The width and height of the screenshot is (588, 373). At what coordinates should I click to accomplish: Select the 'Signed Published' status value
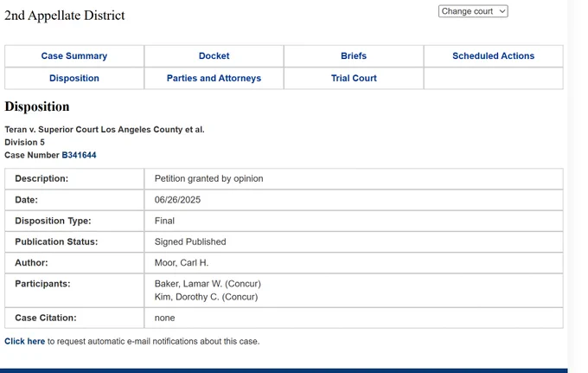point(190,241)
